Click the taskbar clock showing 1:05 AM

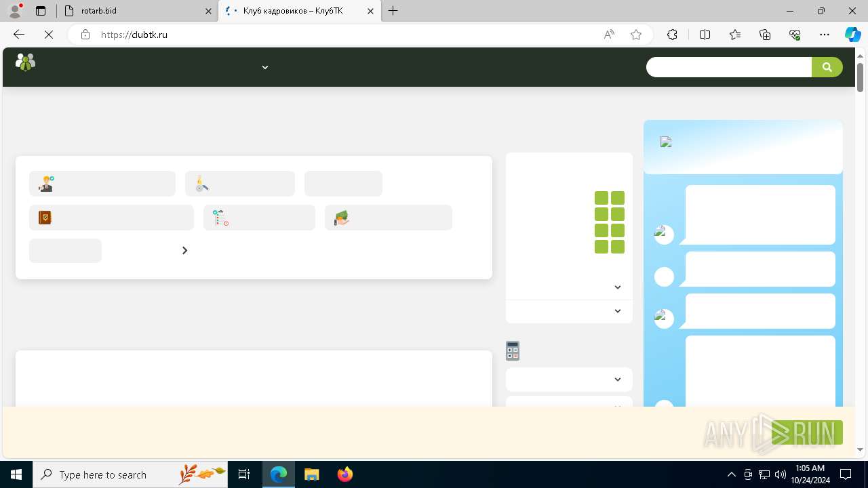pos(810,474)
